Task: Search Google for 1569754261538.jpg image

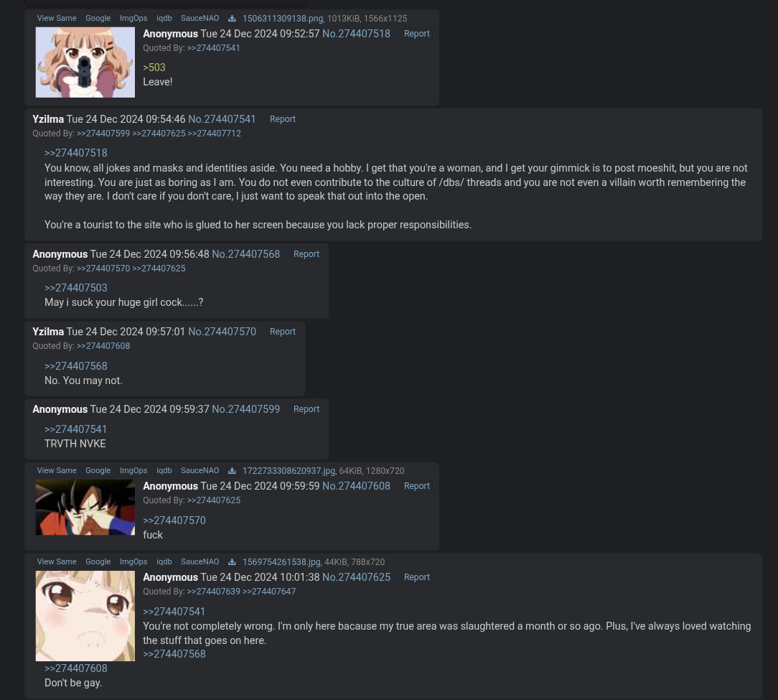Action: click(98, 562)
